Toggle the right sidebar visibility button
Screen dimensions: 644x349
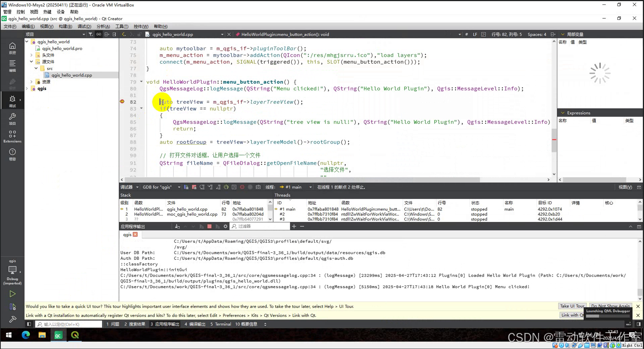point(639,324)
